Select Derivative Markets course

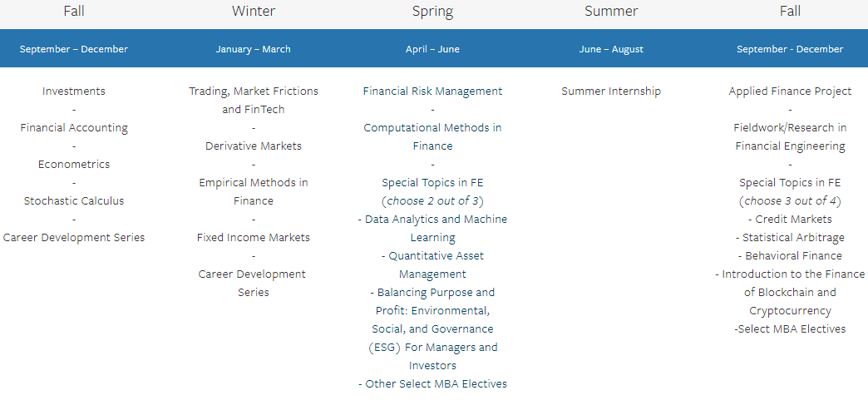click(x=254, y=146)
